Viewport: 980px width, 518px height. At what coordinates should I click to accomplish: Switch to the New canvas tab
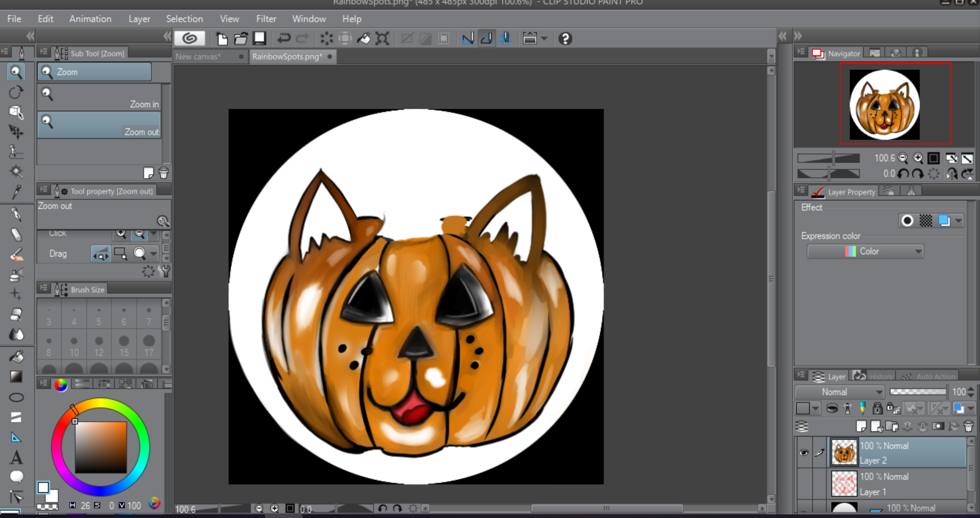[198, 56]
